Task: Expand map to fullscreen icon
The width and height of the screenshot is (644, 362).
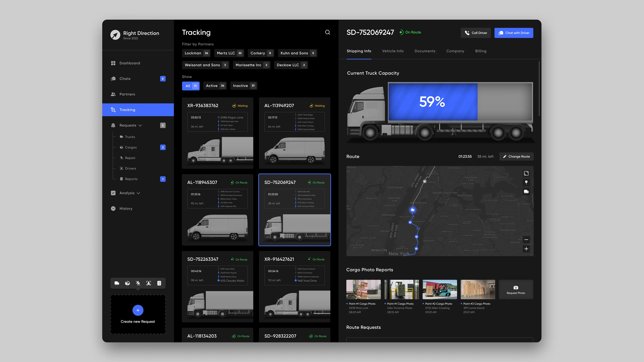Action: [x=526, y=173]
